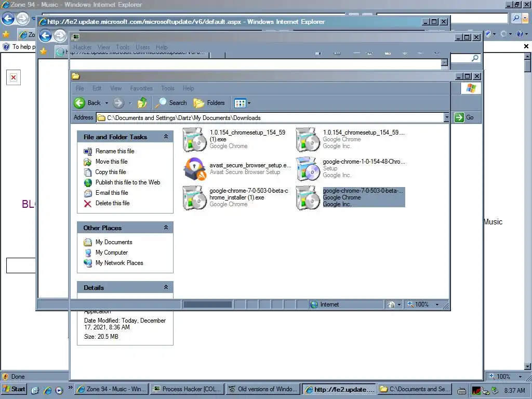Open the Tools menu in Explorer

[x=168, y=88]
